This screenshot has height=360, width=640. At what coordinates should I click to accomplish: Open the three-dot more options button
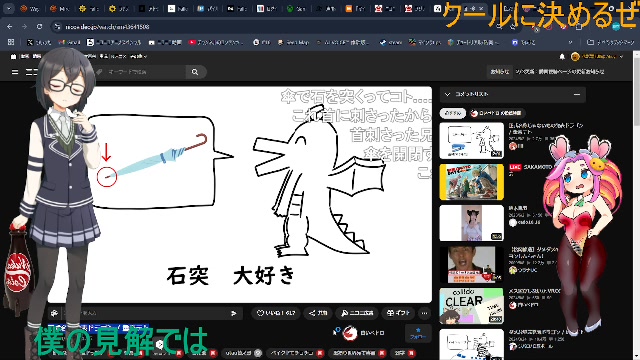(424, 313)
